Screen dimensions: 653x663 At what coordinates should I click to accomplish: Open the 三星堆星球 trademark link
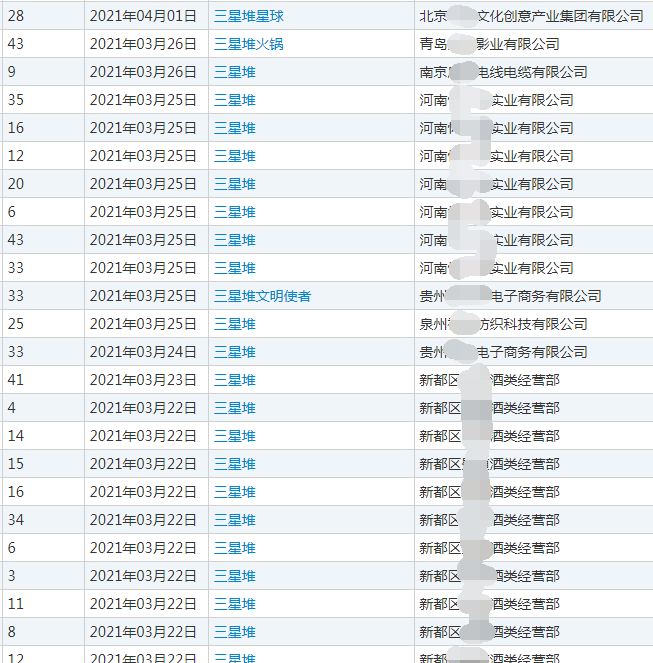[x=249, y=16]
